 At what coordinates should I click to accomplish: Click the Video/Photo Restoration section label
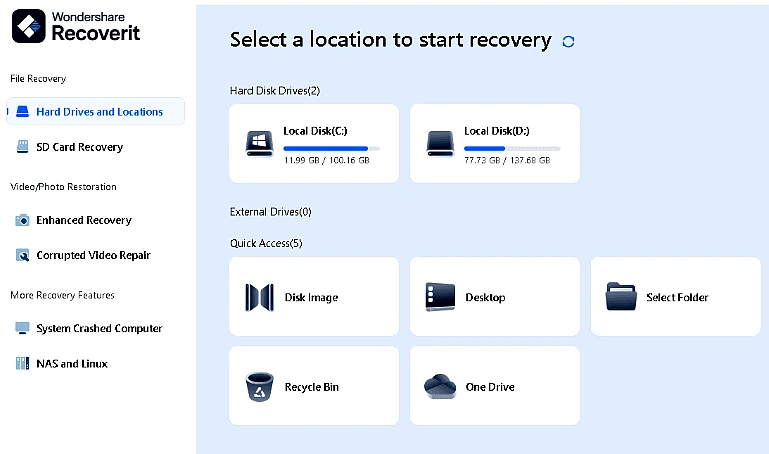point(63,187)
